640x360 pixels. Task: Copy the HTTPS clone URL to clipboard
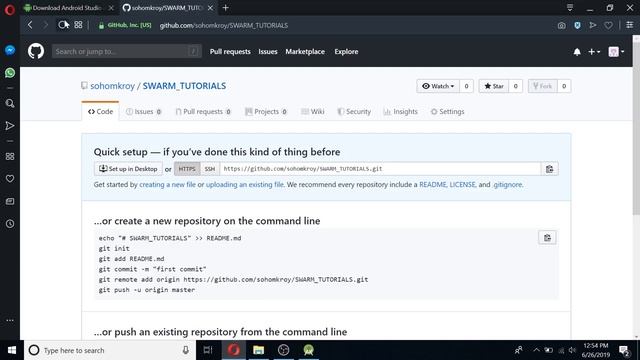[x=549, y=169]
